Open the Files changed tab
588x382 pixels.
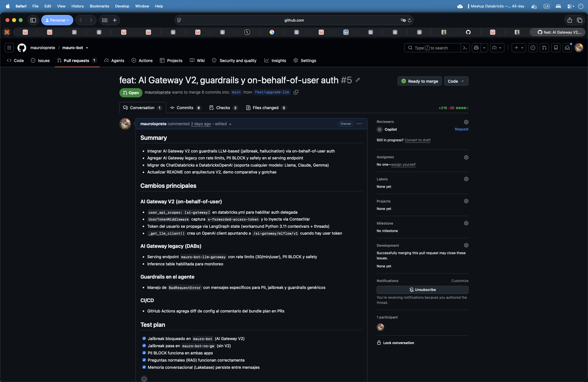point(266,108)
